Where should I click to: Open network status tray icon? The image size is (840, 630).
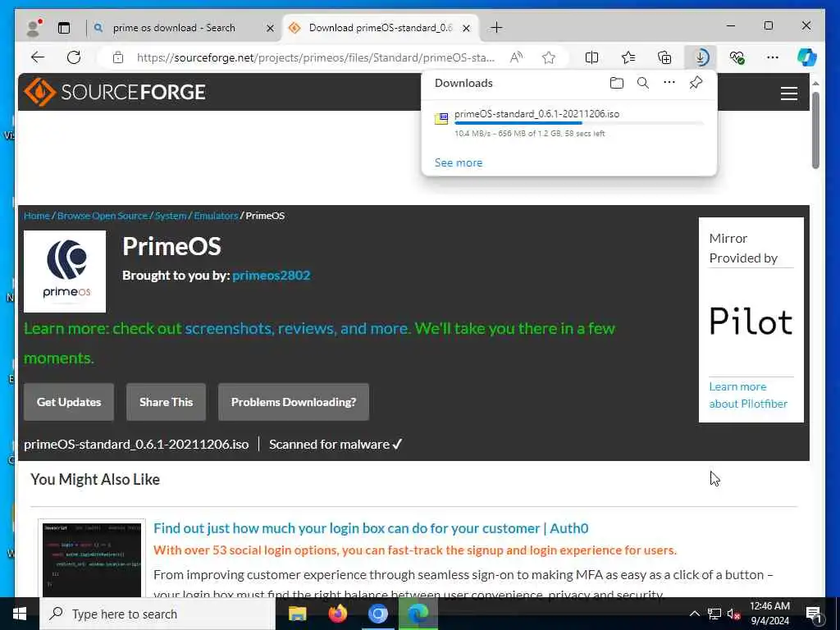click(714, 614)
